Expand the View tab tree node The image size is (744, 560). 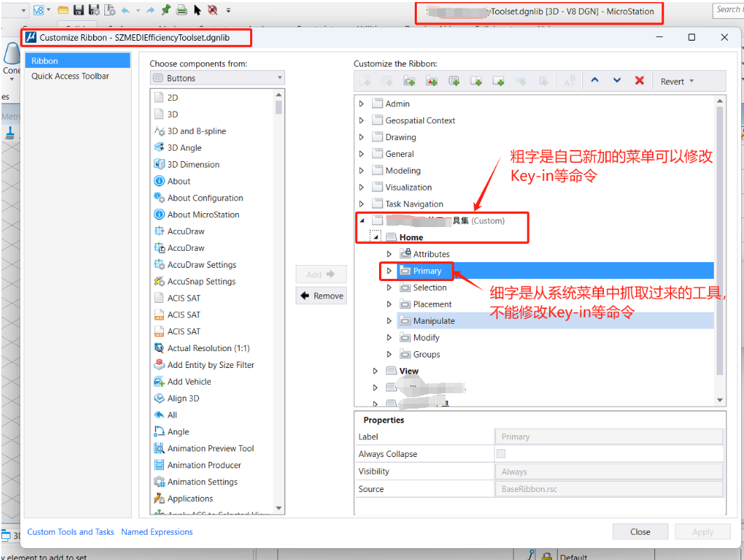376,371
